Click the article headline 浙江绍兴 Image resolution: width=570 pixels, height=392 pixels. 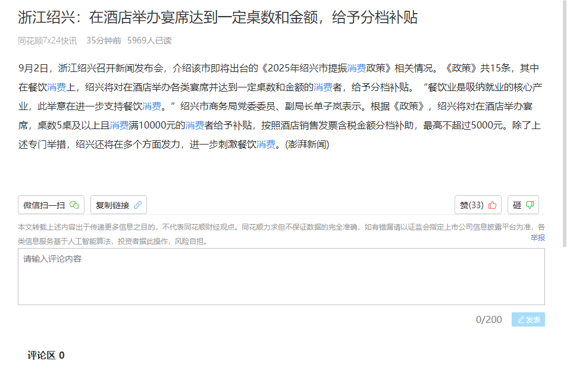218,17
